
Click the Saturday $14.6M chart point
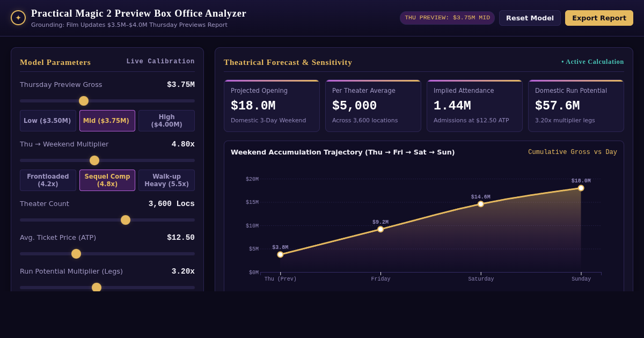point(481,204)
